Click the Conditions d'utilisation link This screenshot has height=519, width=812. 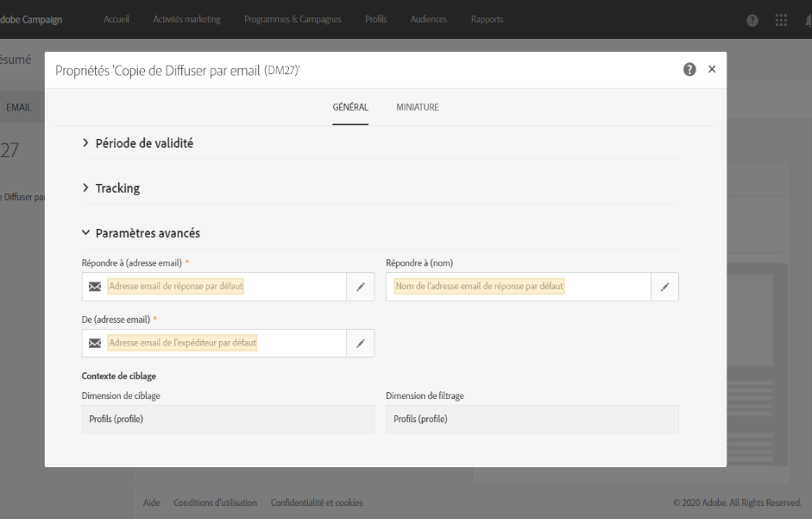[215, 503]
